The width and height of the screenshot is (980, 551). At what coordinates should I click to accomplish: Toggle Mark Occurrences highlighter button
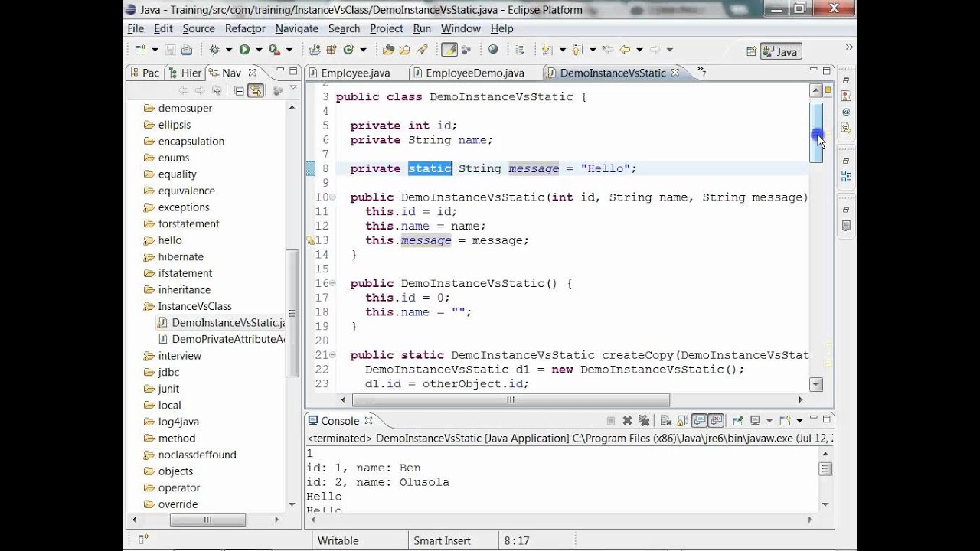[x=449, y=50]
